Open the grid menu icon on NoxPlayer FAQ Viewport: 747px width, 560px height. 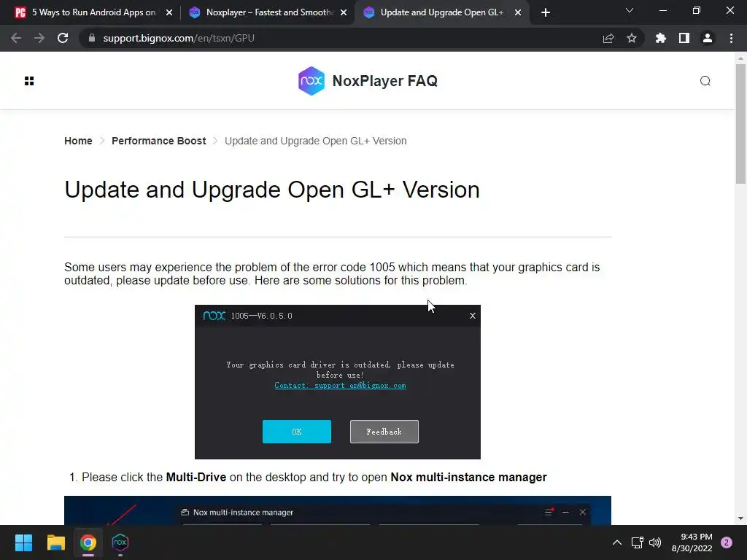29,81
